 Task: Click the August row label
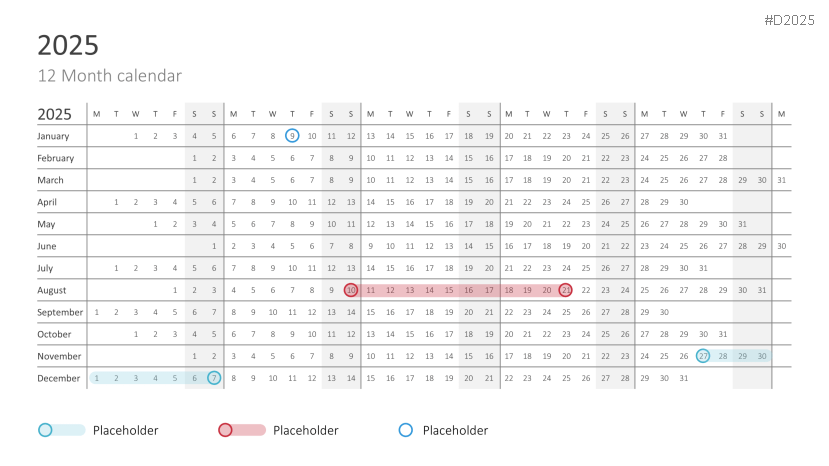pos(53,290)
